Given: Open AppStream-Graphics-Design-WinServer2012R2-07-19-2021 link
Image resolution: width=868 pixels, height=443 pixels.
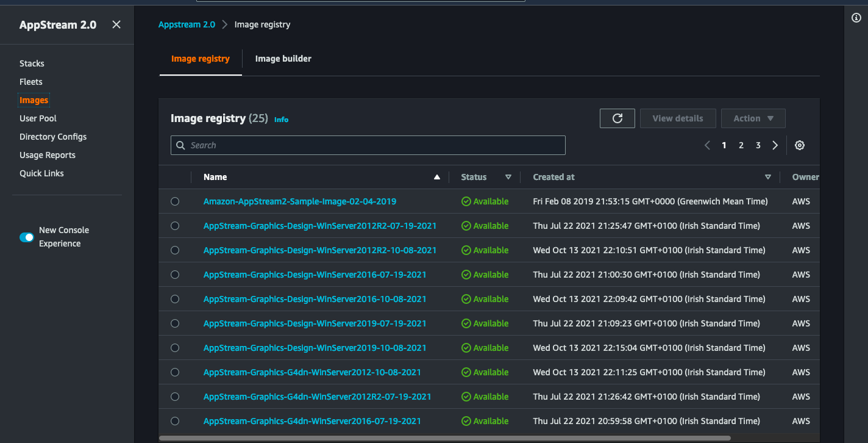Looking at the screenshot, I should (320, 226).
